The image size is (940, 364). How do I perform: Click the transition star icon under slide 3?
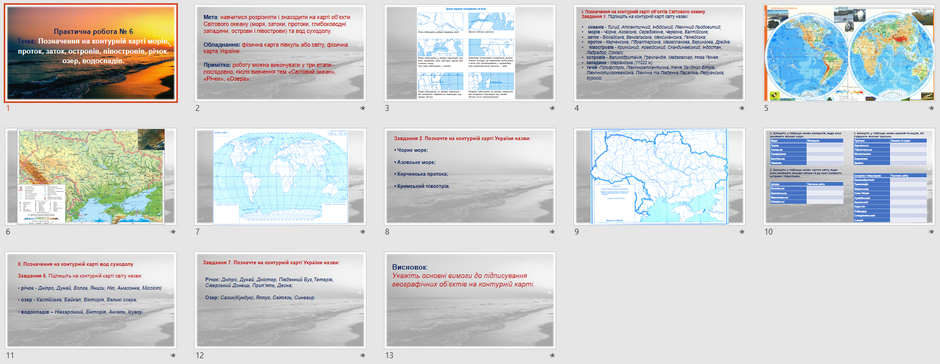click(552, 108)
